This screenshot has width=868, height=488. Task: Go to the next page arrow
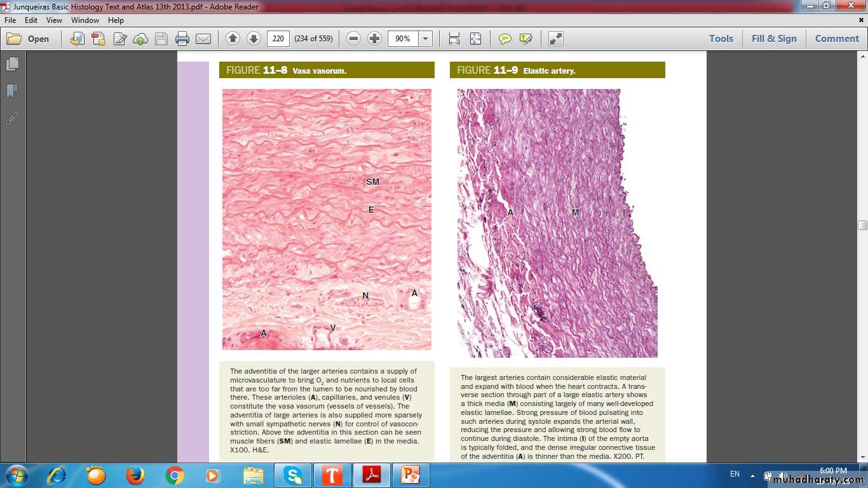[254, 39]
